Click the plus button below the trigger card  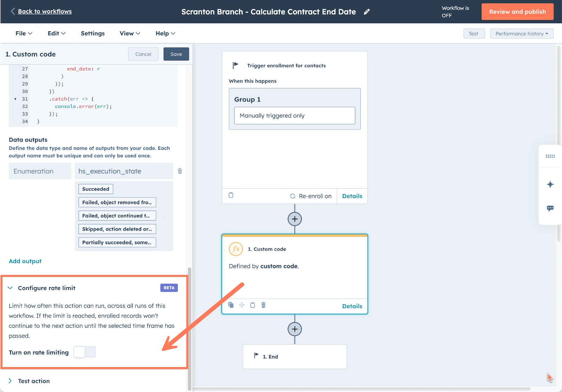295,219
